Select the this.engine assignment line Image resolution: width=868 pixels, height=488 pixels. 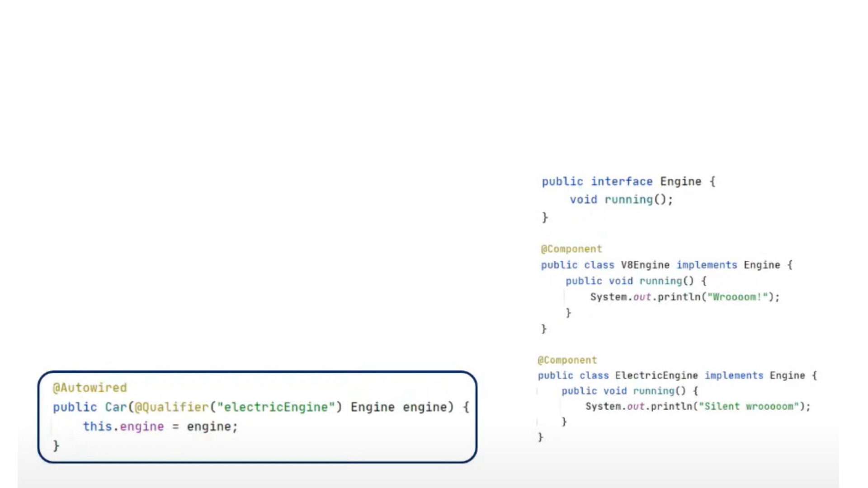pyautogui.click(x=160, y=426)
